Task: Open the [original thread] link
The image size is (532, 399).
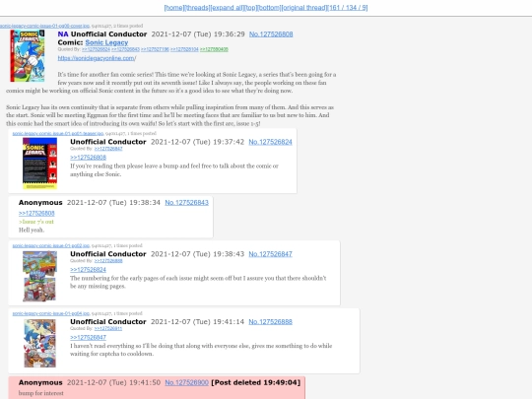Action: tap(304, 8)
